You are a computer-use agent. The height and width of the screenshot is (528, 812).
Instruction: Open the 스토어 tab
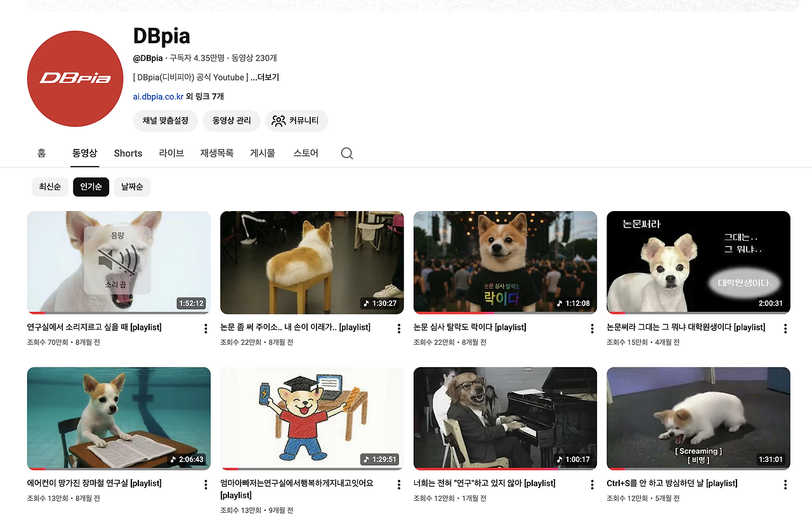pyautogui.click(x=306, y=153)
